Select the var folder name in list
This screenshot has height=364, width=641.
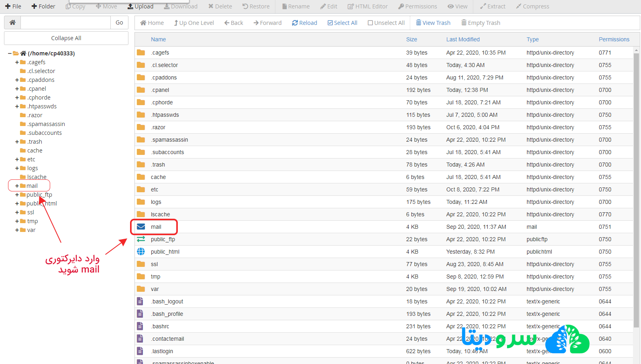point(155,289)
